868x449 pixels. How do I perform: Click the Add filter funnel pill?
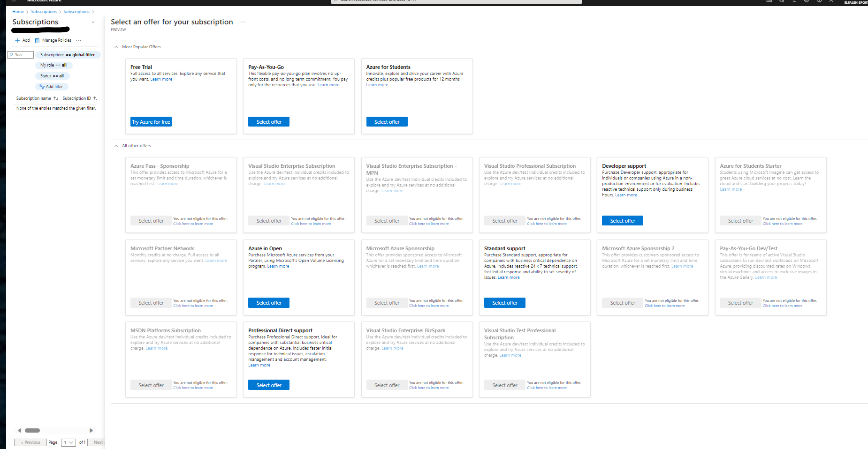(x=52, y=87)
